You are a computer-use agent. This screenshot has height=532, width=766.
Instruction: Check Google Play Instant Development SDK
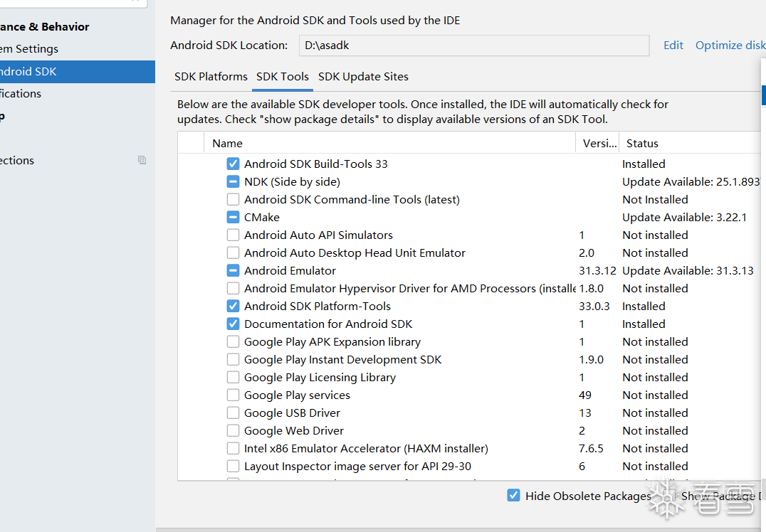click(233, 360)
